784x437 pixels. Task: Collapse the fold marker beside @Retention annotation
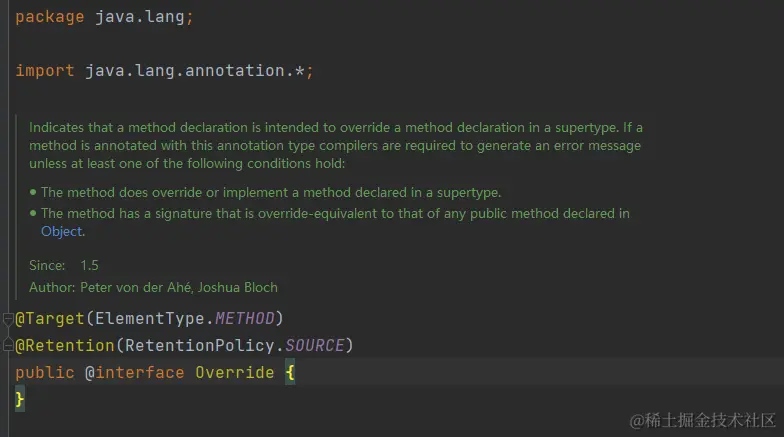(x=8, y=345)
